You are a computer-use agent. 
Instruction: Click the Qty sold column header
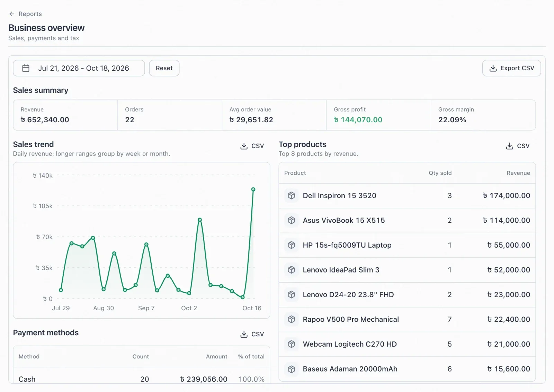tap(440, 173)
